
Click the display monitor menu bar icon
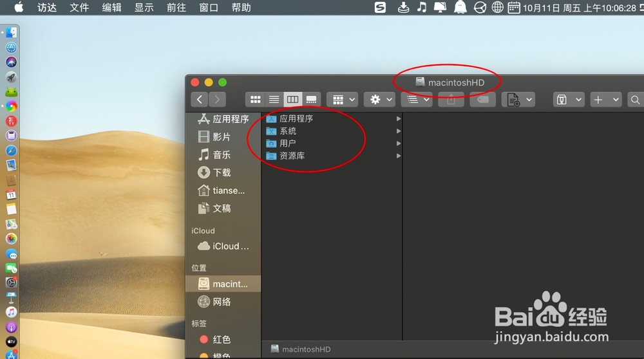(440, 7)
